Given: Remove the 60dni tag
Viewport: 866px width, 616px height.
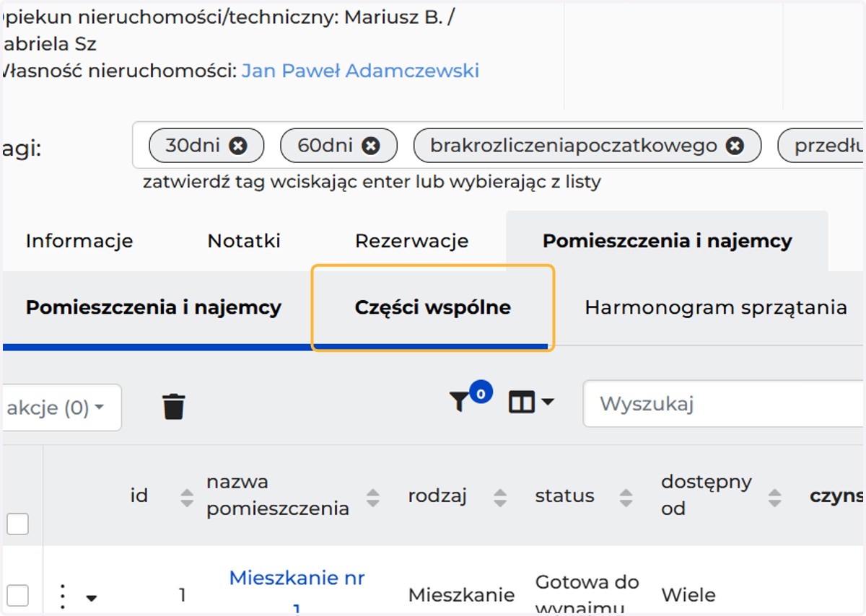Looking at the screenshot, I should point(371,146).
